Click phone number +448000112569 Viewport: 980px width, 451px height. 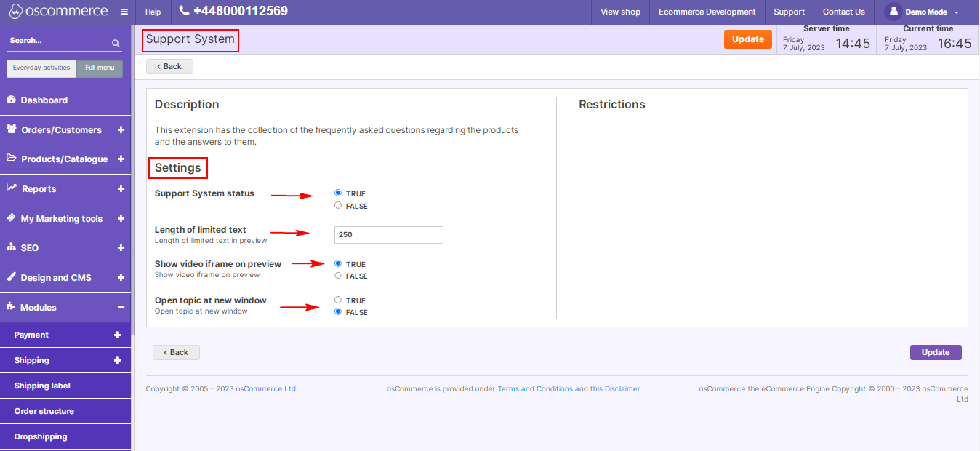[x=241, y=11]
